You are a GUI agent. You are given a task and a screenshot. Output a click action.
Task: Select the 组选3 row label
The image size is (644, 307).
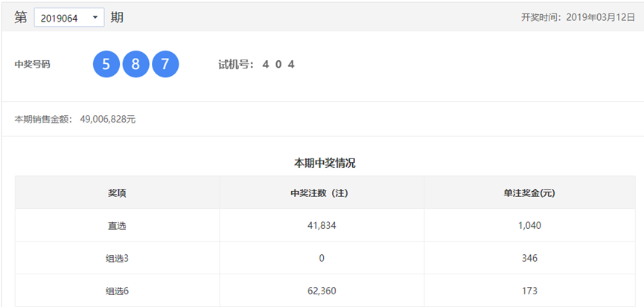point(117,258)
